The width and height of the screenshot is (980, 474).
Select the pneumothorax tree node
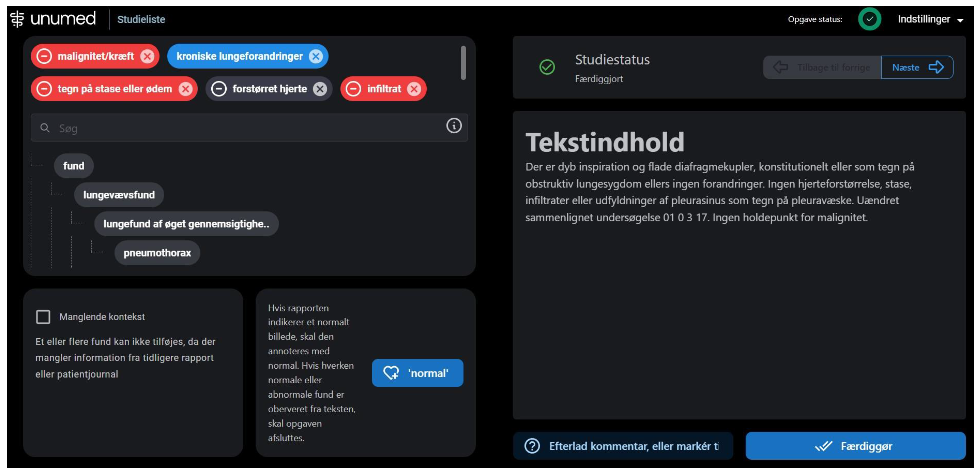click(x=157, y=253)
